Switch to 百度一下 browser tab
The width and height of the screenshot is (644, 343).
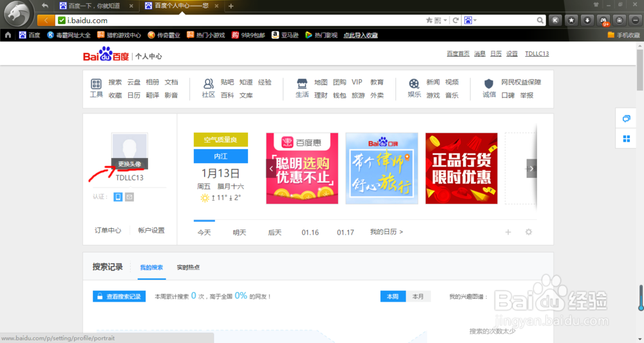[x=95, y=6]
